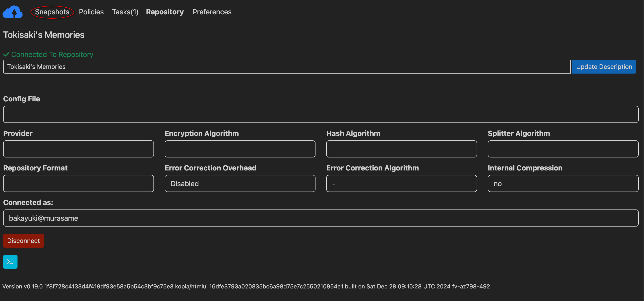Focus the repository description text field
Screen dimensions: 644x301
click(287, 66)
